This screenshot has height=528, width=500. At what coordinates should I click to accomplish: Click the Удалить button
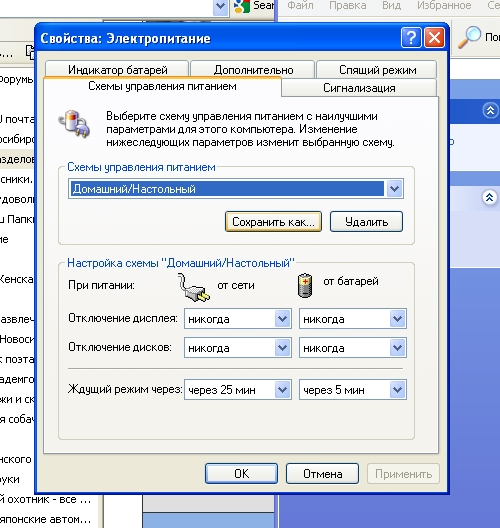(x=366, y=222)
